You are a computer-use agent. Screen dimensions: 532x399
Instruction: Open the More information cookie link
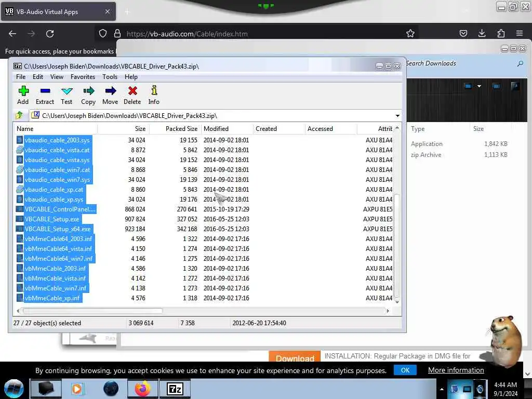pos(456,370)
